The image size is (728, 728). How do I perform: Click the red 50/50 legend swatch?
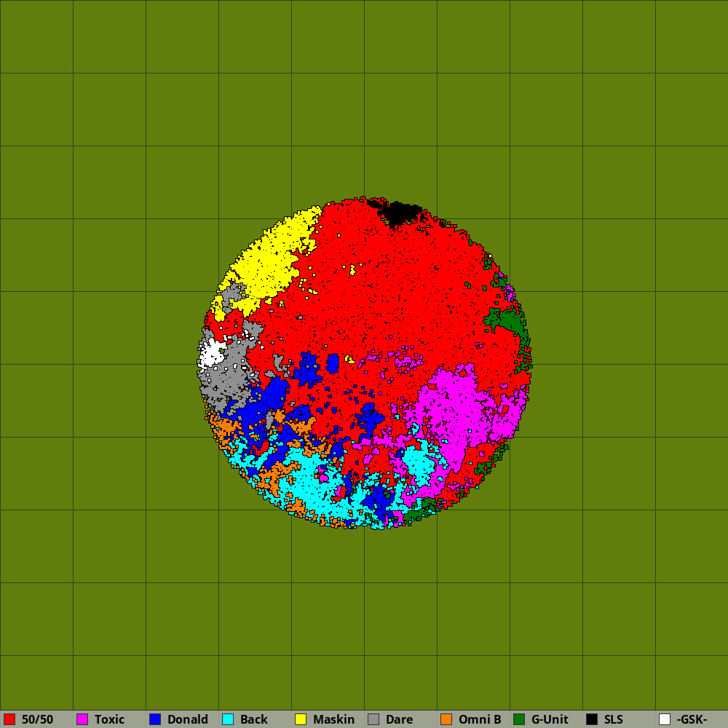(9, 719)
